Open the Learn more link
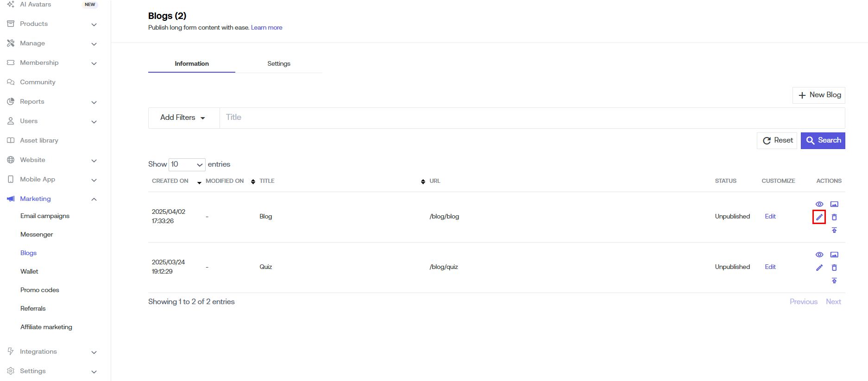The width and height of the screenshot is (868, 381). [266, 28]
